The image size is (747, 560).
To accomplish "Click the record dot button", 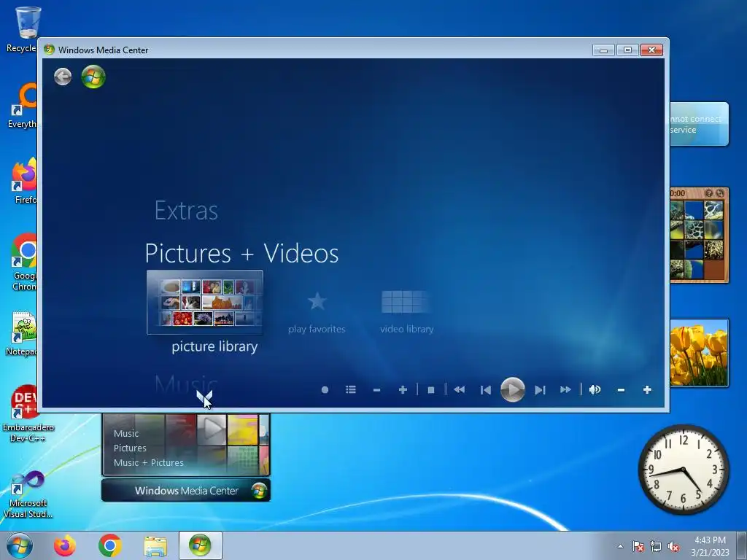I will [x=325, y=390].
